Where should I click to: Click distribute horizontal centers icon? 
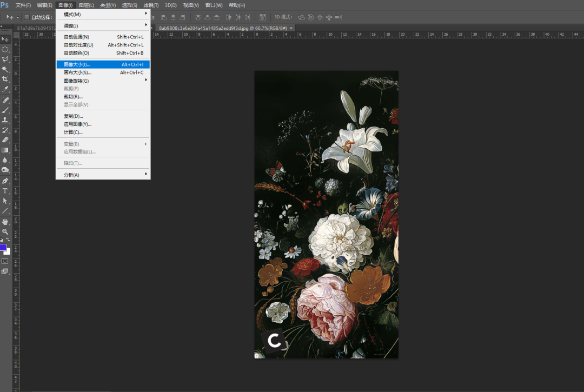tap(238, 17)
